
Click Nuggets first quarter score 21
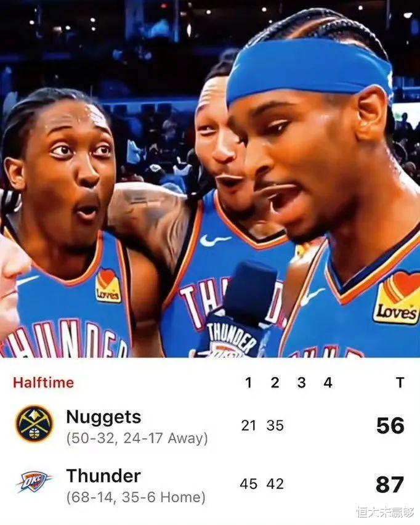(248, 426)
